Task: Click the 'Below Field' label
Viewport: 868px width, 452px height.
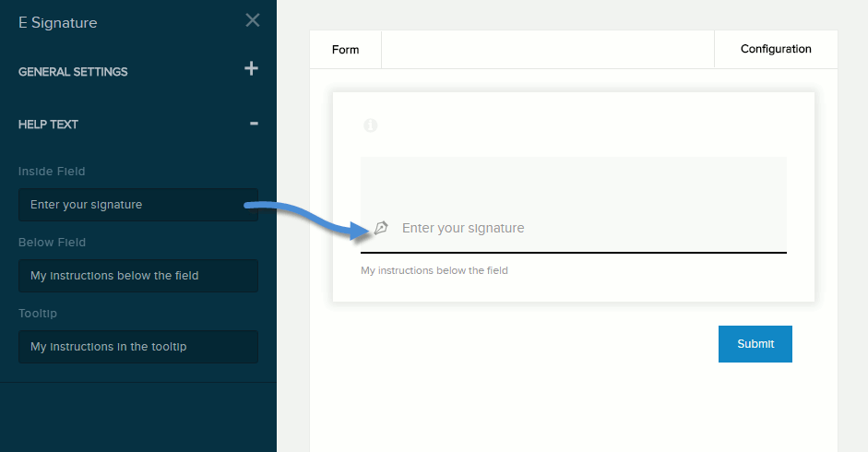Action: [x=52, y=242]
